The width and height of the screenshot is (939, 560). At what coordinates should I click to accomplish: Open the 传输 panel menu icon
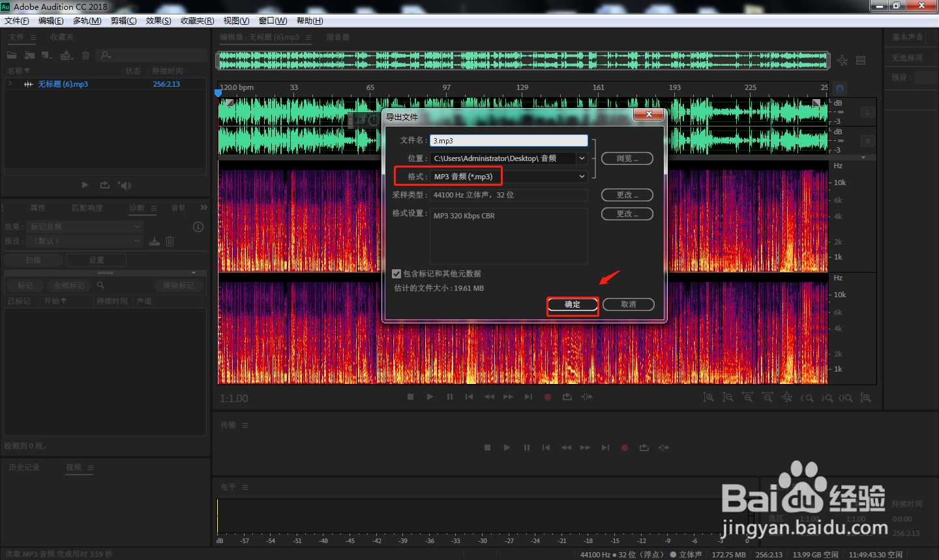tap(245, 425)
